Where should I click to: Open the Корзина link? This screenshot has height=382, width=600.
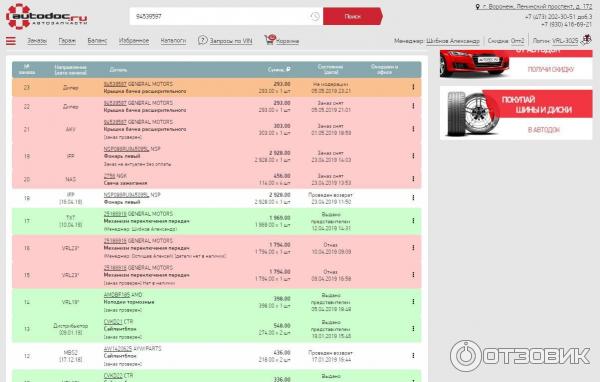[287, 41]
